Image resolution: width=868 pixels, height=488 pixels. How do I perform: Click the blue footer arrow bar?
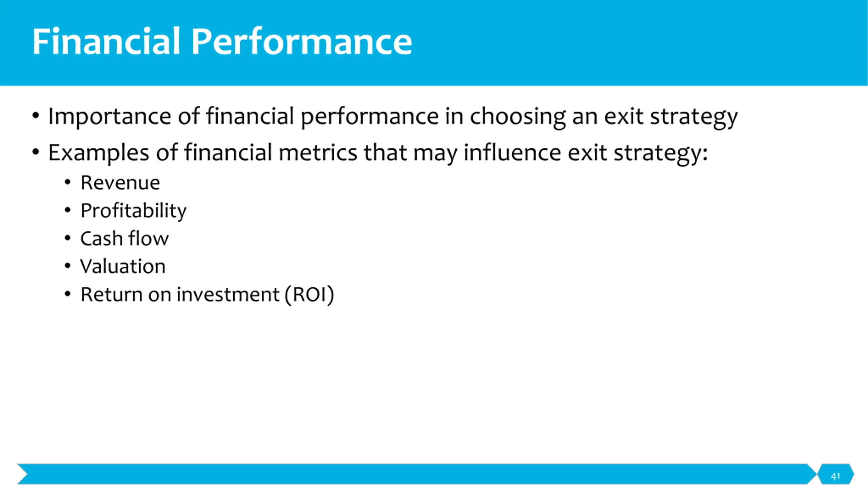click(x=417, y=474)
